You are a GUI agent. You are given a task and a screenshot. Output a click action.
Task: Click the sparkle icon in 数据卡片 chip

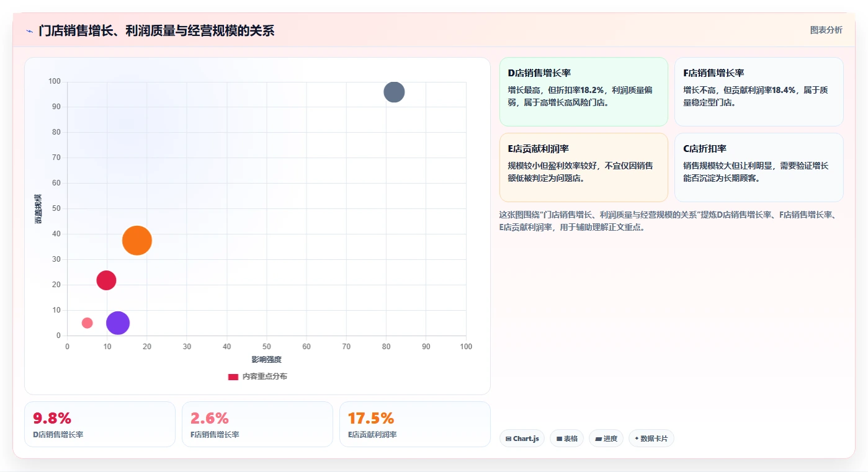tap(637, 439)
